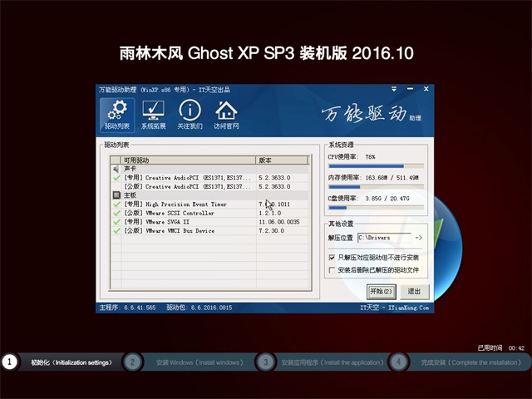Click the CPU使用率 progress bar
Screen dimensions: 532x399
tap(376, 166)
